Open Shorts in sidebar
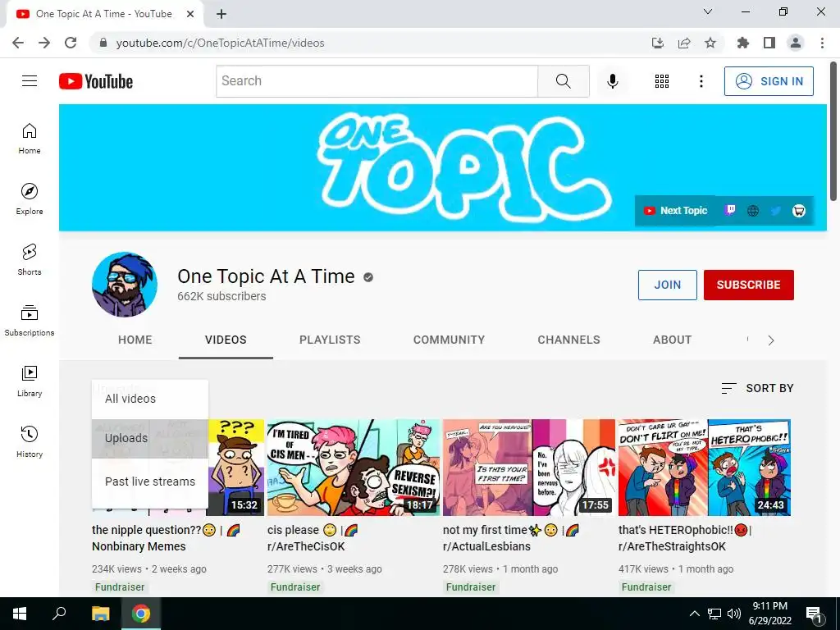Viewport: 840px width, 630px height. tap(30, 259)
